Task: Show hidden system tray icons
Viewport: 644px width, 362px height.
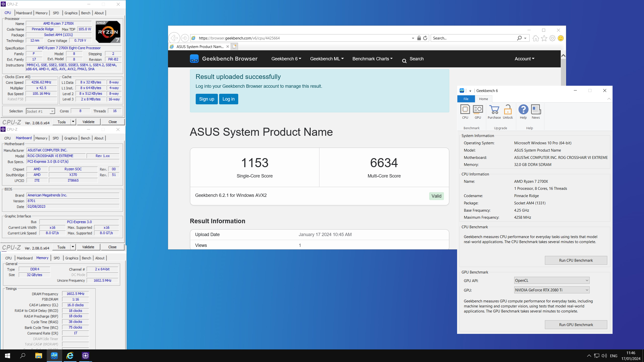Action: point(589,356)
